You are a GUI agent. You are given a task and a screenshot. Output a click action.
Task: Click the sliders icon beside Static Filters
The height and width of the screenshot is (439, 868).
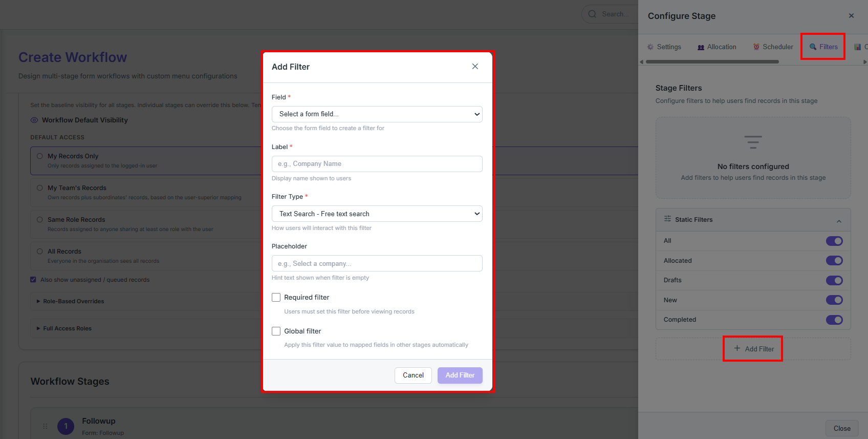(x=667, y=219)
